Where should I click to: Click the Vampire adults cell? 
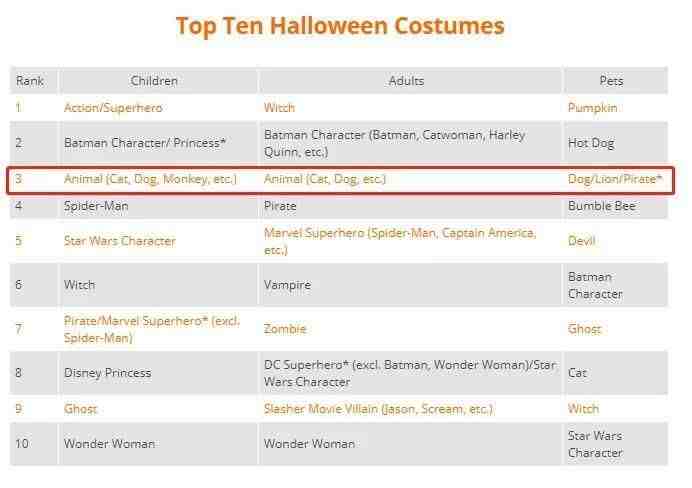(287, 285)
